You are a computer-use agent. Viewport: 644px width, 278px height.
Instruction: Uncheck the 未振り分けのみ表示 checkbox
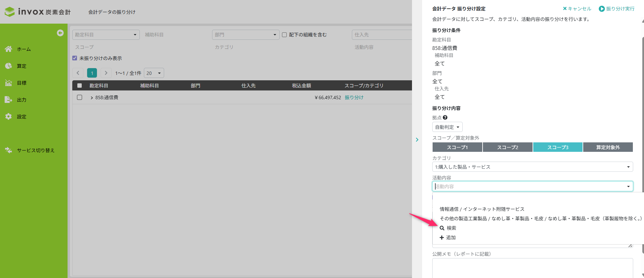point(75,58)
